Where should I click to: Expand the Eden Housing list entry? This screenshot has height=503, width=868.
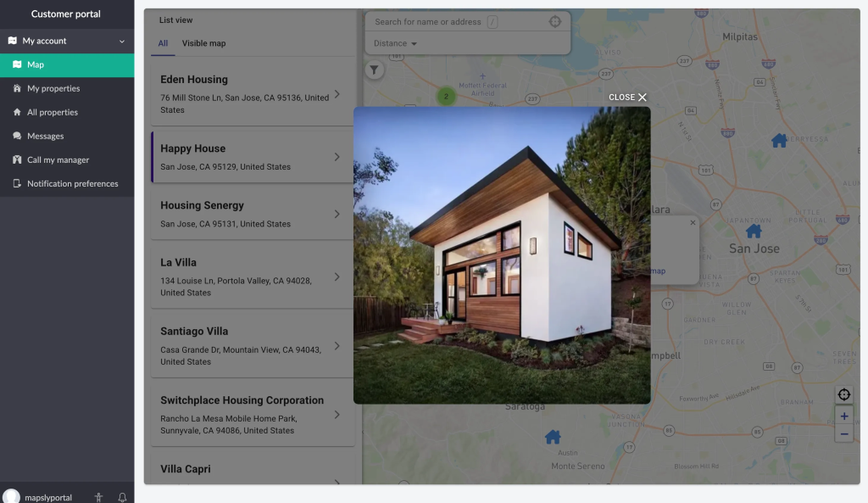(337, 94)
